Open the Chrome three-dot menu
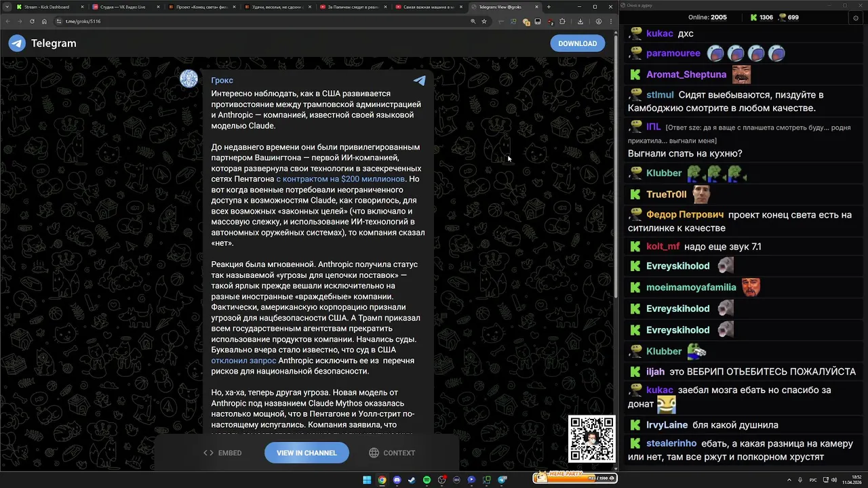The height and width of the screenshot is (488, 868). pyautogui.click(x=611, y=21)
